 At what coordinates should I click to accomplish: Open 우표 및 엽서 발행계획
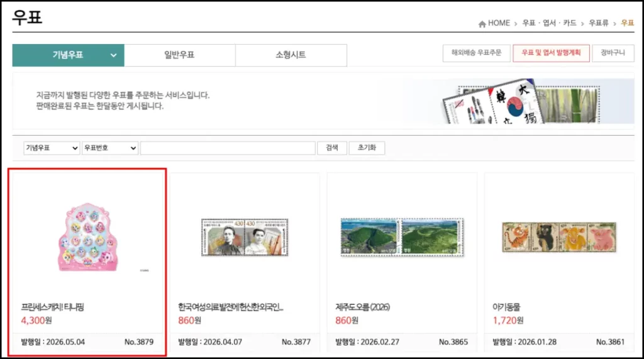[551, 53]
